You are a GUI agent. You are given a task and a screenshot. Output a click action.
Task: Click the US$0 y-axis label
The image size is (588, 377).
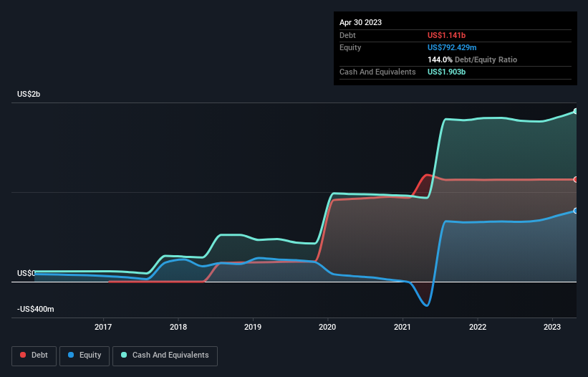pyautogui.click(x=26, y=273)
